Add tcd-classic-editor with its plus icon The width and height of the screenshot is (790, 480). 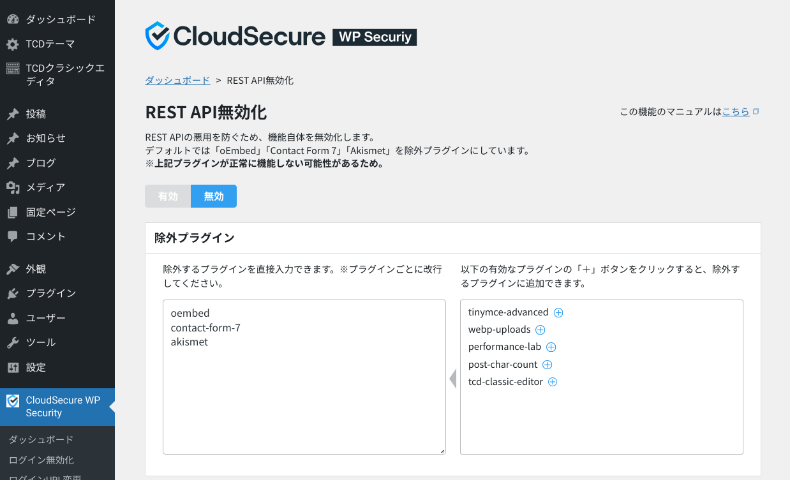point(553,382)
